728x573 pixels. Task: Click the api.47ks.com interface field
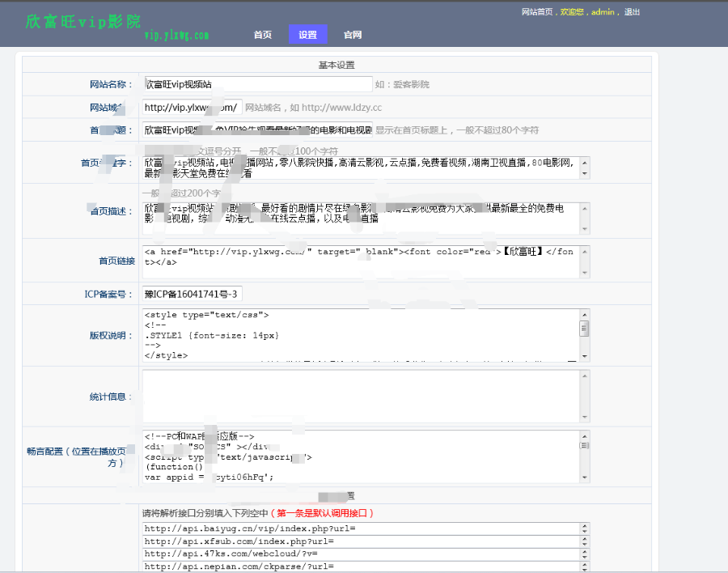point(360,554)
